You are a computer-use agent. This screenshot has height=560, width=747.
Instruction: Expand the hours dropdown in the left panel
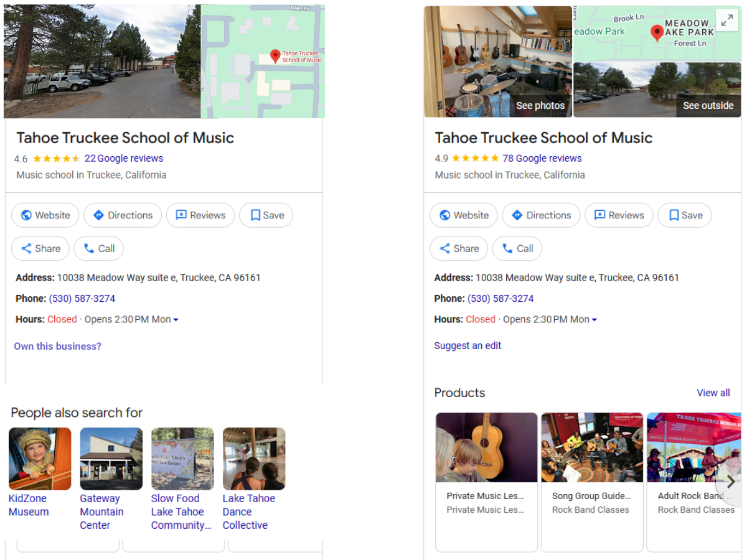[176, 320]
